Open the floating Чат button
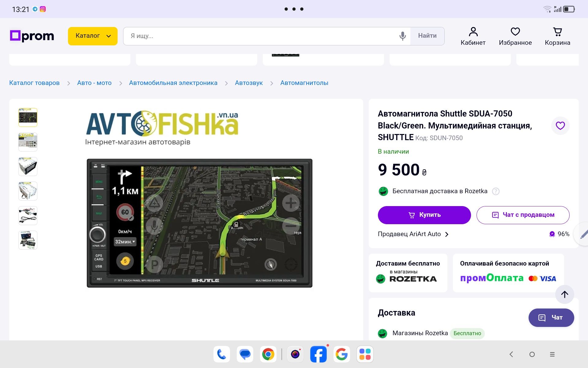Viewport: 588px width, 368px height. tap(551, 318)
